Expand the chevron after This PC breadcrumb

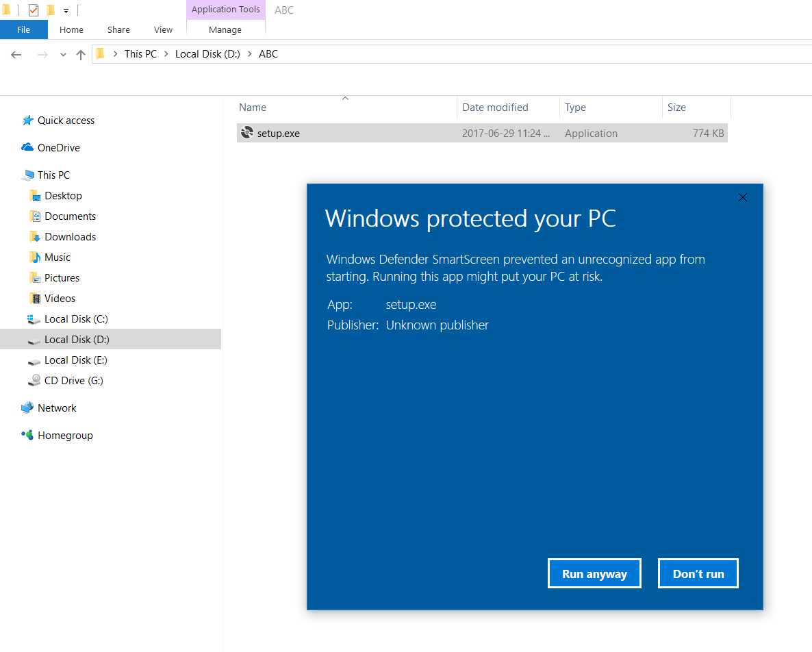[166, 54]
